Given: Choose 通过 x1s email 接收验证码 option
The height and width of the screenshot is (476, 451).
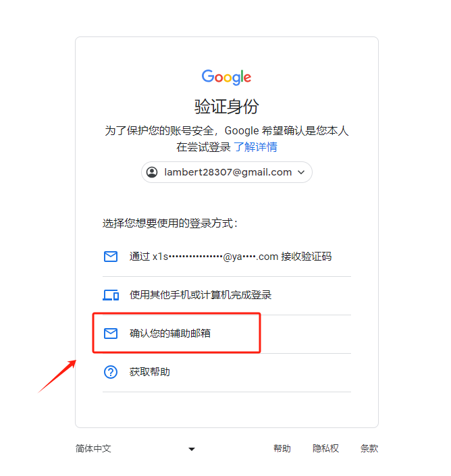Looking at the screenshot, I should coord(227,257).
